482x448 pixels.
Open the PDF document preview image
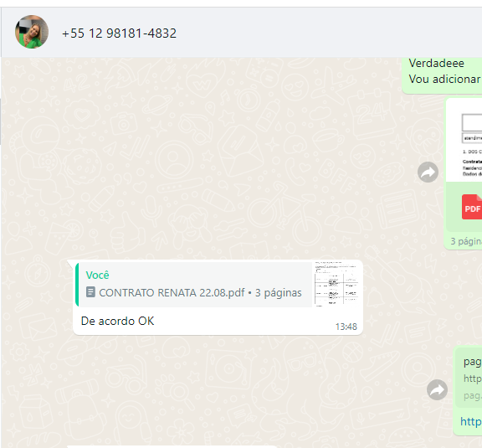coord(464,140)
